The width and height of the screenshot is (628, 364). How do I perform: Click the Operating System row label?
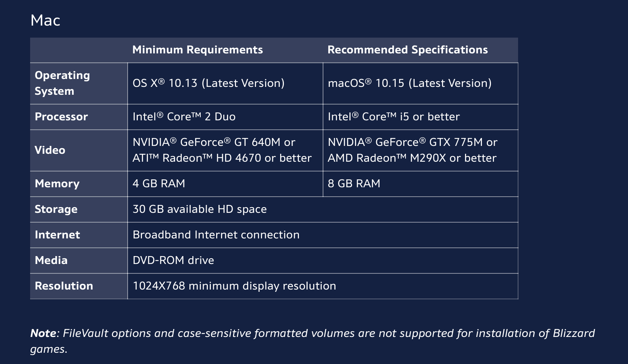point(62,83)
